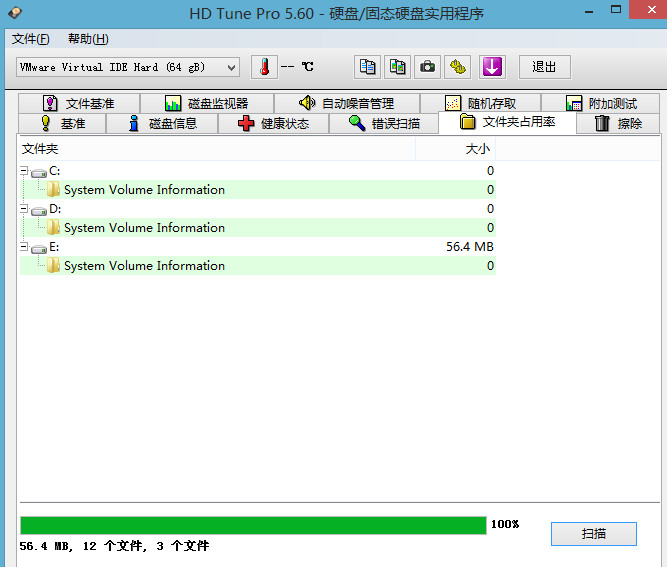The height and width of the screenshot is (567, 667).
Task: Click folder icon under C: drive
Action: click(x=53, y=189)
